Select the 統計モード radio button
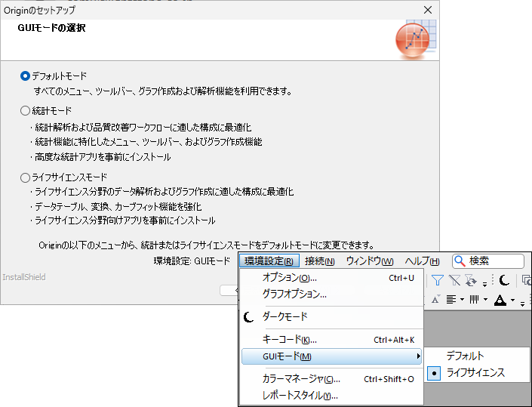 point(25,111)
